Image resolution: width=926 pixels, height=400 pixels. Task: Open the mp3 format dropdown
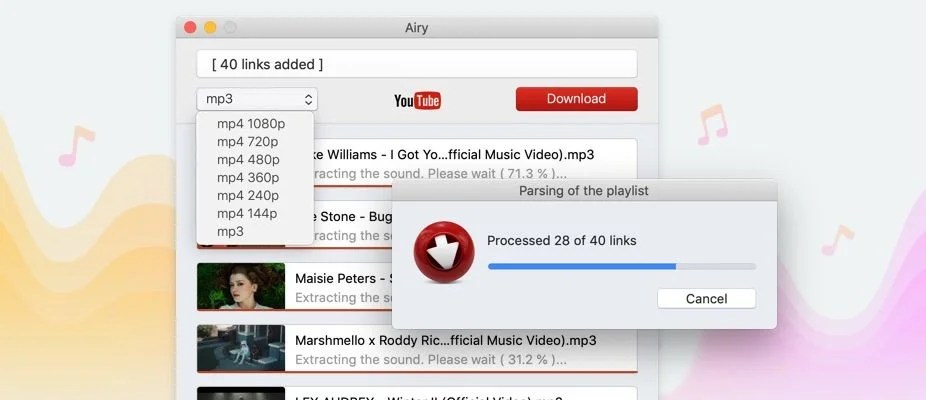coord(257,99)
